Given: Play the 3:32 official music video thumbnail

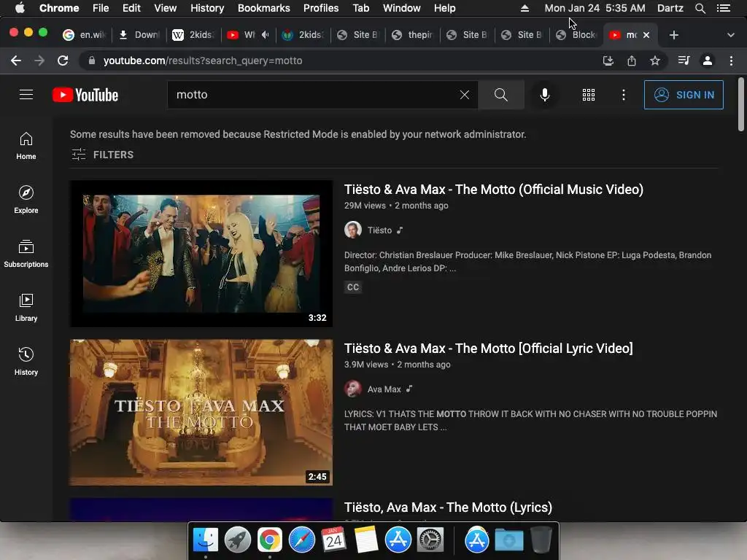Looking at the screenshot, I should tap(201, 253).
